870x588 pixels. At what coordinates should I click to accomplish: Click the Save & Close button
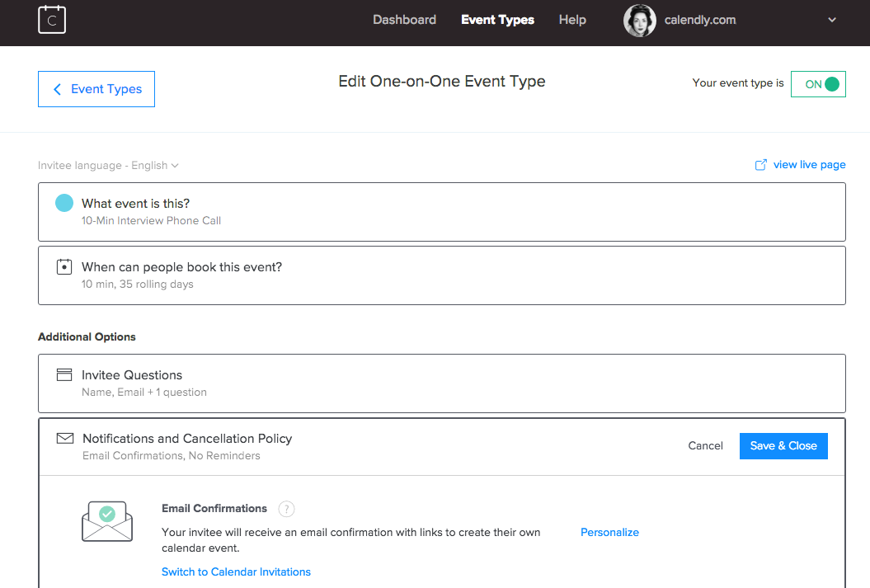point(783,445)
